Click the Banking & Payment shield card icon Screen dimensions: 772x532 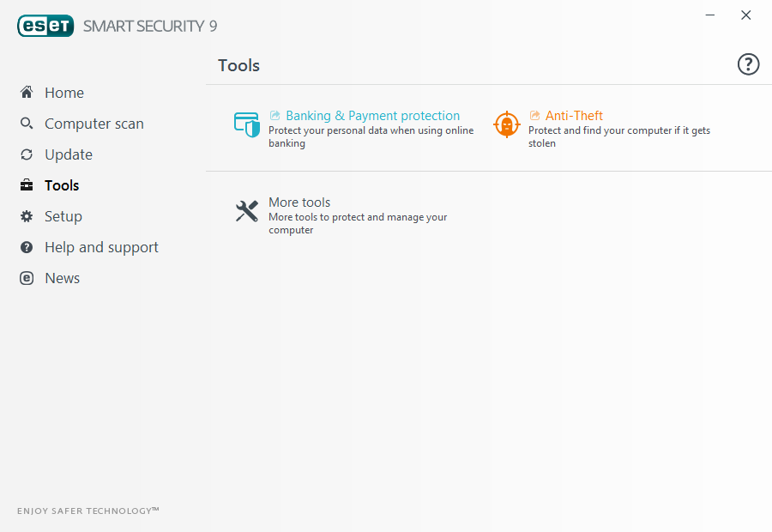[x=247, y=124]
